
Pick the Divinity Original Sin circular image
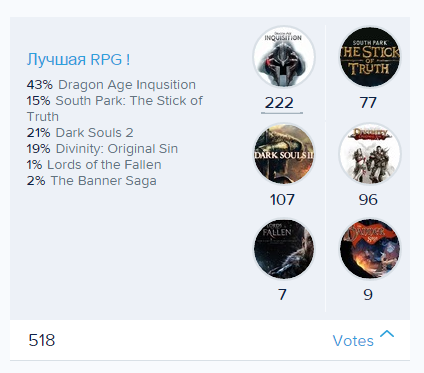(x=370, y=154)
